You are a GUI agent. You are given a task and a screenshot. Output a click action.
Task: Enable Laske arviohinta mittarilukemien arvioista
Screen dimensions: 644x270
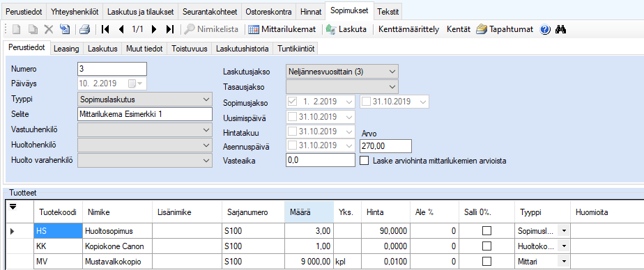point(364,161)
